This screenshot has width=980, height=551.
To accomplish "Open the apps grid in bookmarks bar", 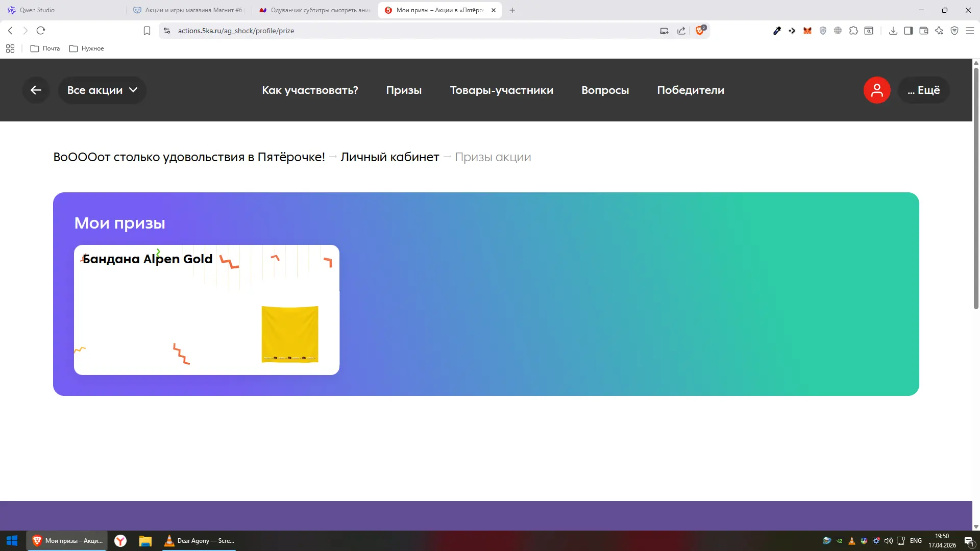I will point(10,48).
